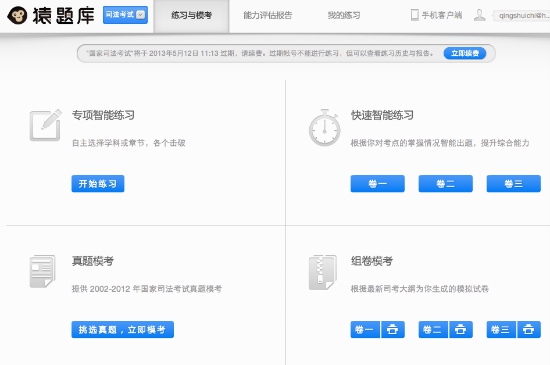Click the expiry notice text about 2013年5月12日
550x365 pixels.
[260, 53]
